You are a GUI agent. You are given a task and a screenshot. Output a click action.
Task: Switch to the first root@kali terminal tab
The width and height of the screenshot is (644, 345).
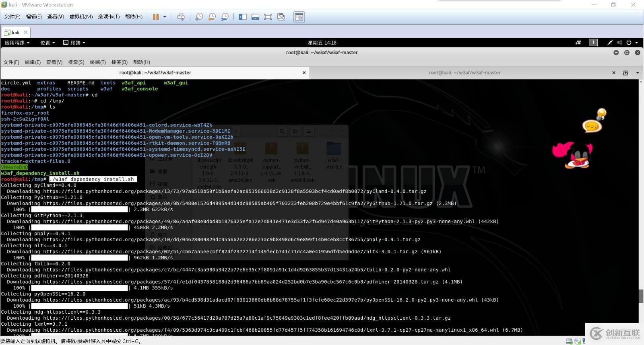[x=155, y=73]
